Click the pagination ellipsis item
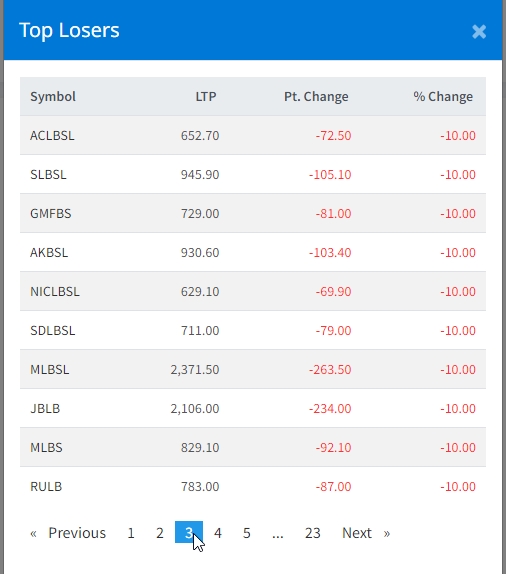Image resolution: width=506 pixels, height=574 pixels. [278, 533]
